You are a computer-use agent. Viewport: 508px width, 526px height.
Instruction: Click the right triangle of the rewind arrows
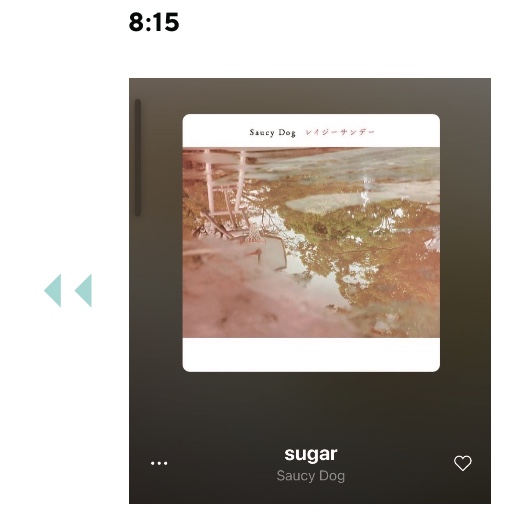[83, 291]
